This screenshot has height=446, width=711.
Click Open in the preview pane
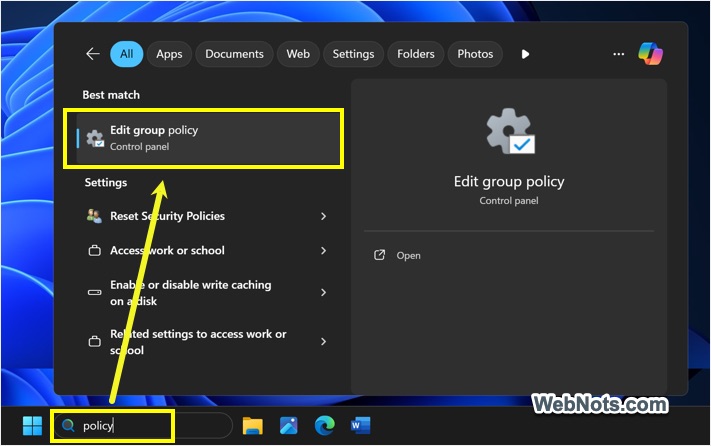pyautogui.click(x=408, y=256)
